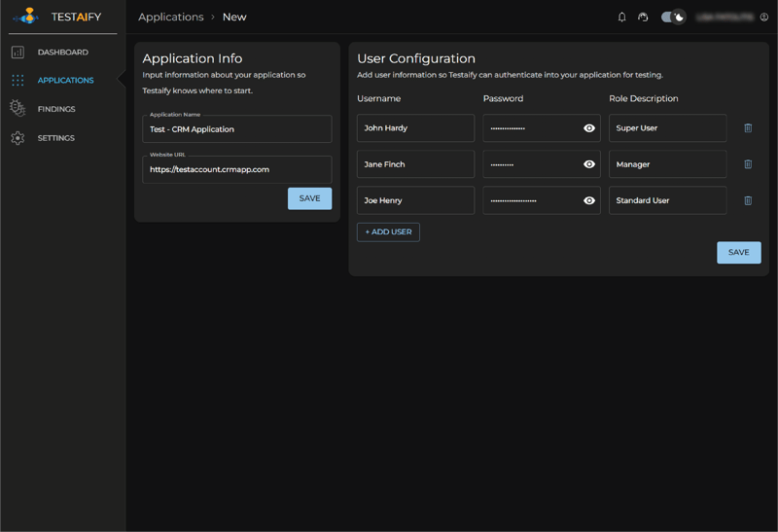Show Jane Finch's password
This screenshot has width=778, height=532.
pyautogui.click(x=589, y=164)
